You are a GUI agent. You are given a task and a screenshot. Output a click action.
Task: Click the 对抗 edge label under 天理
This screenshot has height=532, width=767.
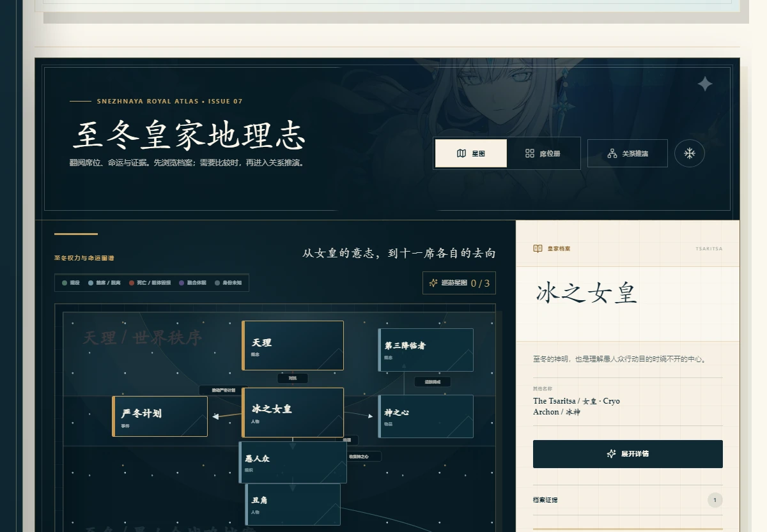coord(293,378)
